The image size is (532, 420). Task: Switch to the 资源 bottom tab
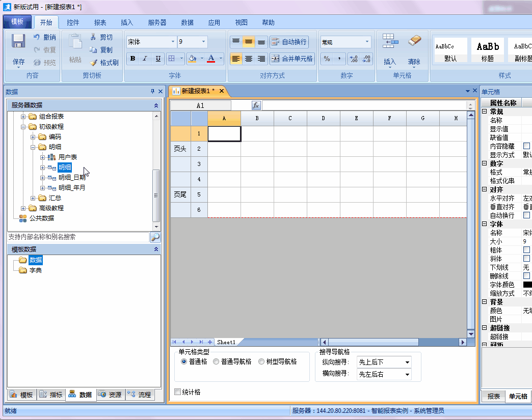(110, 395)
